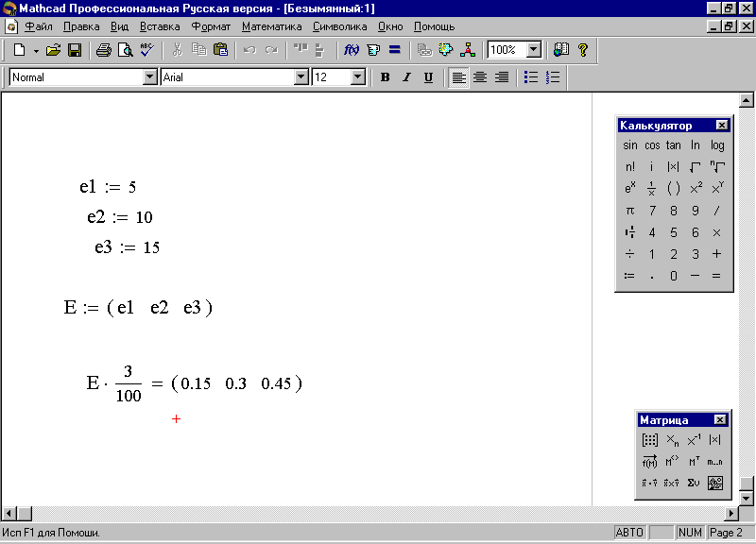The width and height of the screenshot is (756, 544).
Task: Redo the last undone action
Action: click(271, 50)
